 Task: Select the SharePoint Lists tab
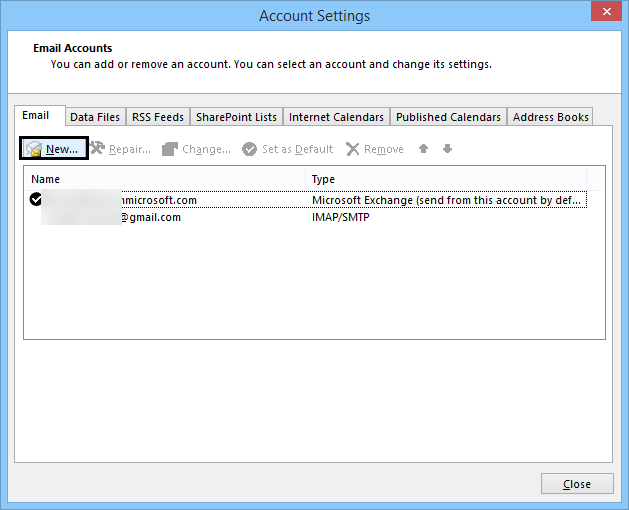pos(236,117)
